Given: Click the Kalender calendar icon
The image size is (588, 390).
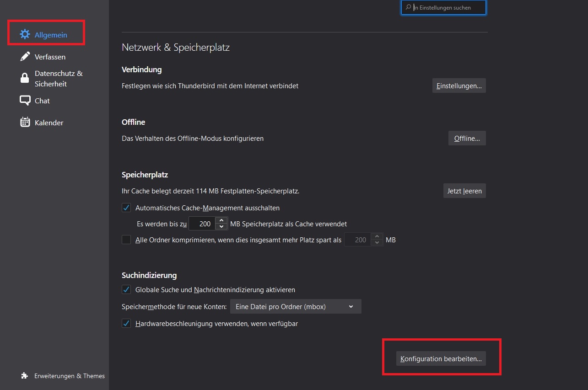Looking at the screenshot, I should coord(25,122).
